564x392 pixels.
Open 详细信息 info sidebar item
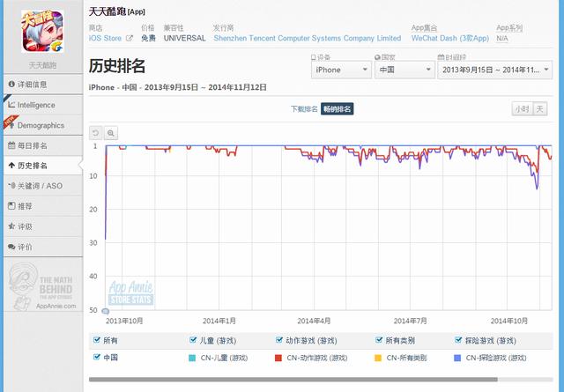click(x=41, y=85)
